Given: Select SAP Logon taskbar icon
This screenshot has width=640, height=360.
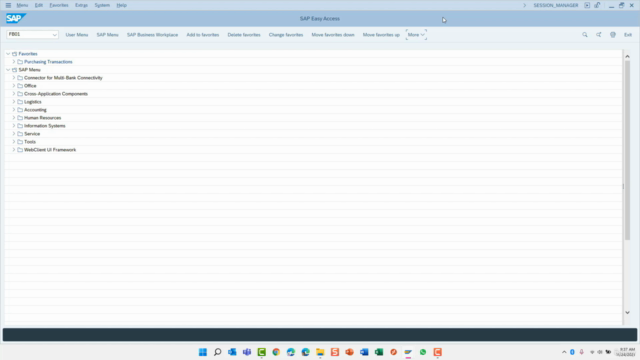Looking at the screenshot, I should click(408, 352).
